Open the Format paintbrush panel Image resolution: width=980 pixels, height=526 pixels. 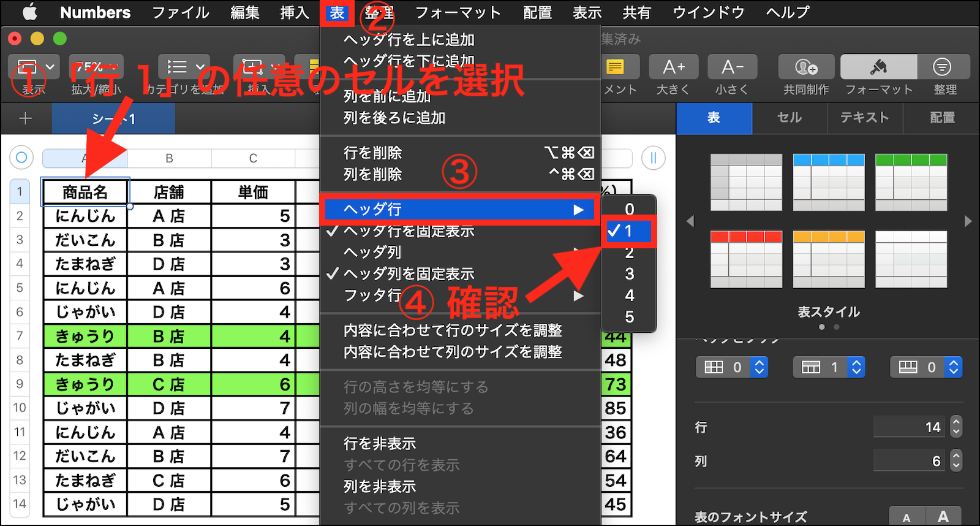click(x=879, y=67)
